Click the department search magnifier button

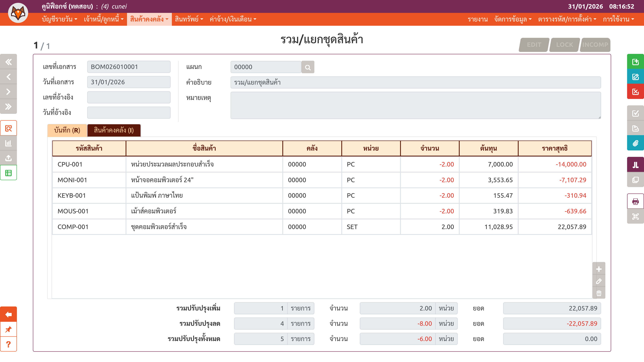pos(308,67)
